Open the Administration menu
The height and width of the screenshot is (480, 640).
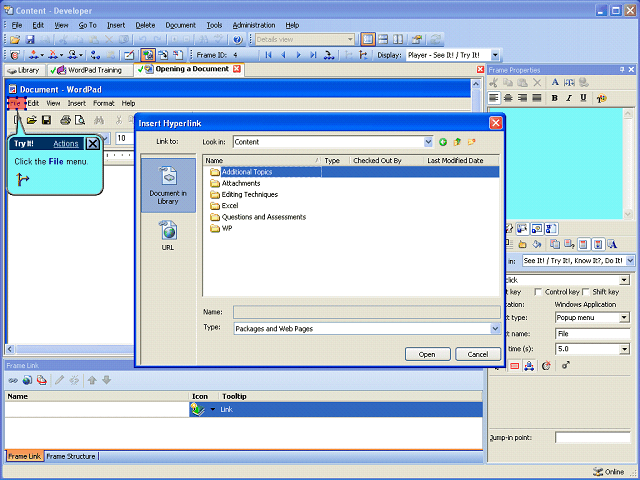click(254, 25)
